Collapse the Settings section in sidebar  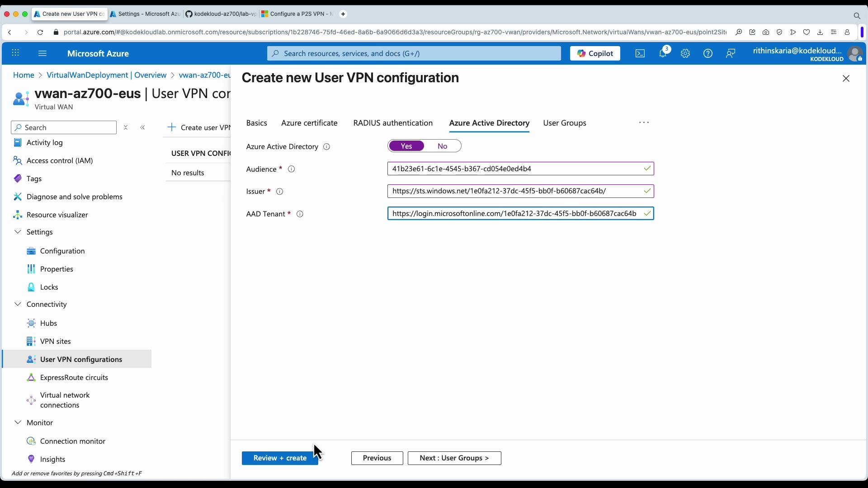click(18, 232)
